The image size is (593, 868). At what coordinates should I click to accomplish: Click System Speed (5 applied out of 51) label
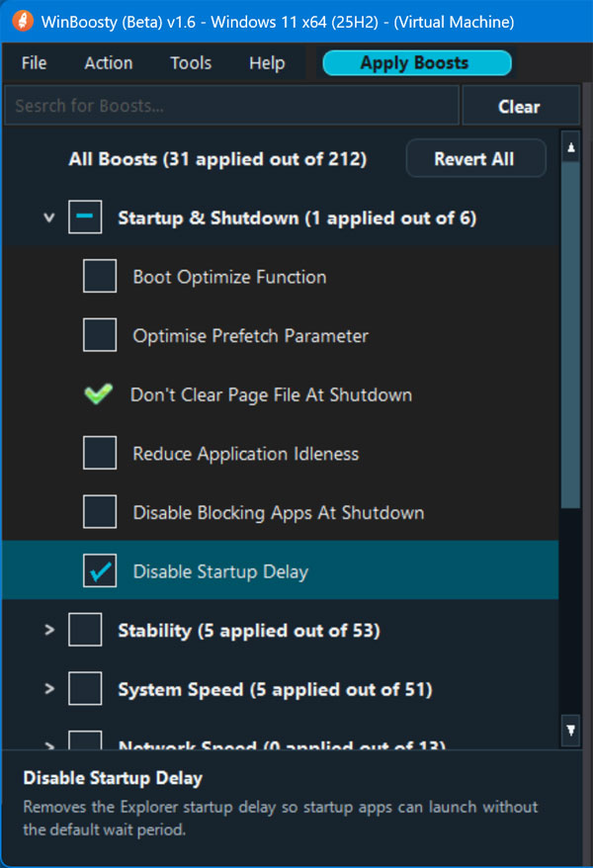point(275,690)
